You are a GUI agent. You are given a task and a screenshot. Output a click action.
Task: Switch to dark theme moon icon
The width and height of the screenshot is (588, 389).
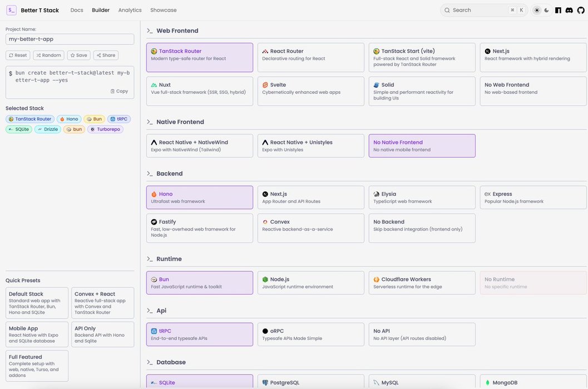(546, 10)
